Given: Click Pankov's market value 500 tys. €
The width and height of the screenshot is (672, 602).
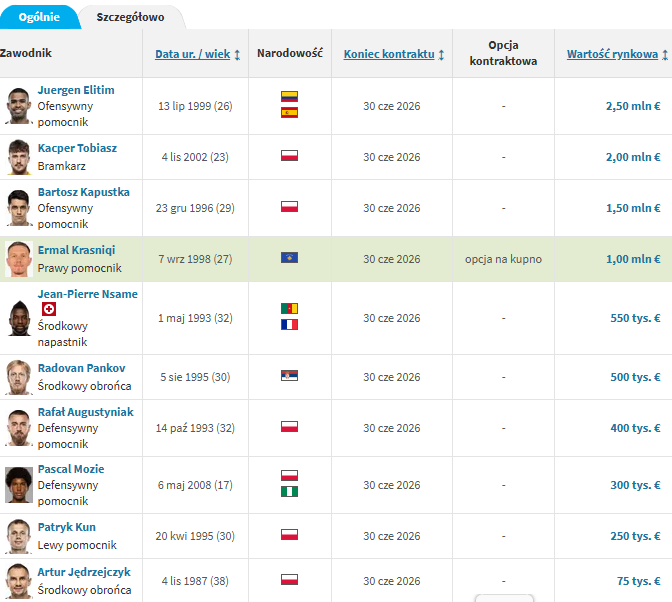Looking at the screenshot, I should coord(635,377).
